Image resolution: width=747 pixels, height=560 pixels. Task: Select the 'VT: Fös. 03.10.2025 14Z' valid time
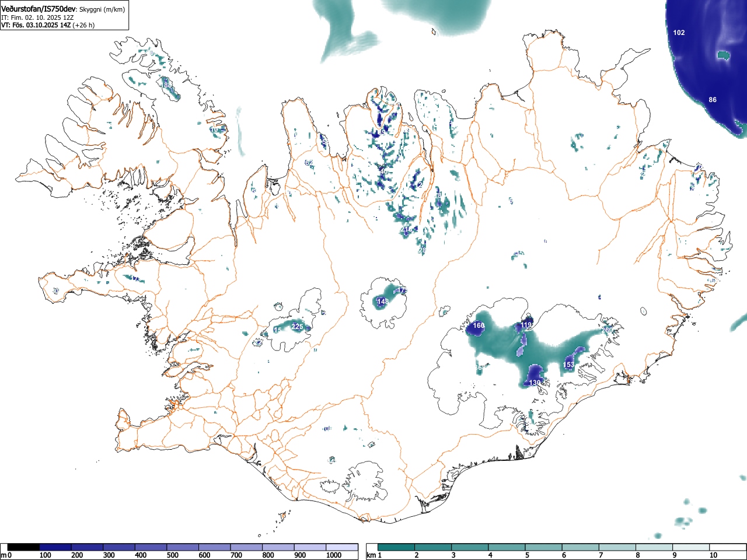[x=36, y=25]
